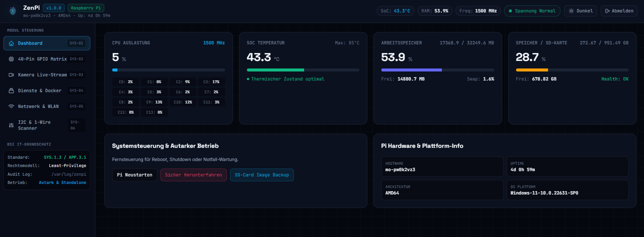Click Frei: 14880.7 MB memory value
644x237 pixels.
pyautogui.click(x=403, y=79)
